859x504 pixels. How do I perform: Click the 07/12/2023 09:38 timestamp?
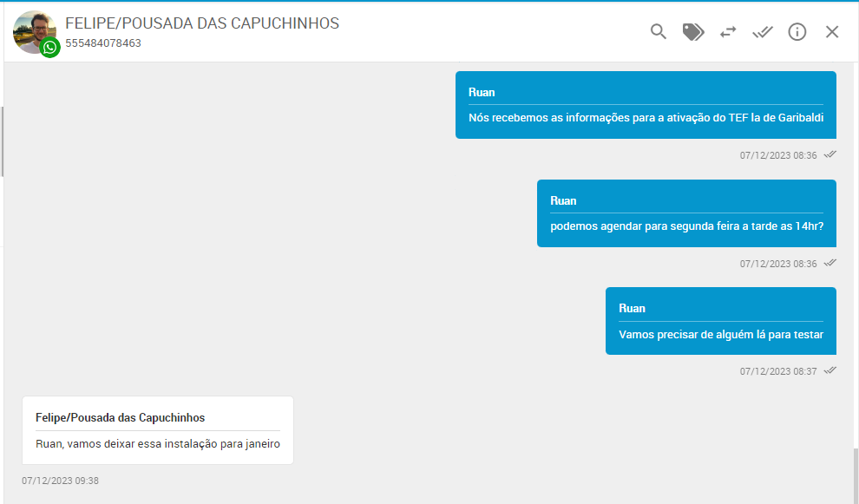pos(61,481)
